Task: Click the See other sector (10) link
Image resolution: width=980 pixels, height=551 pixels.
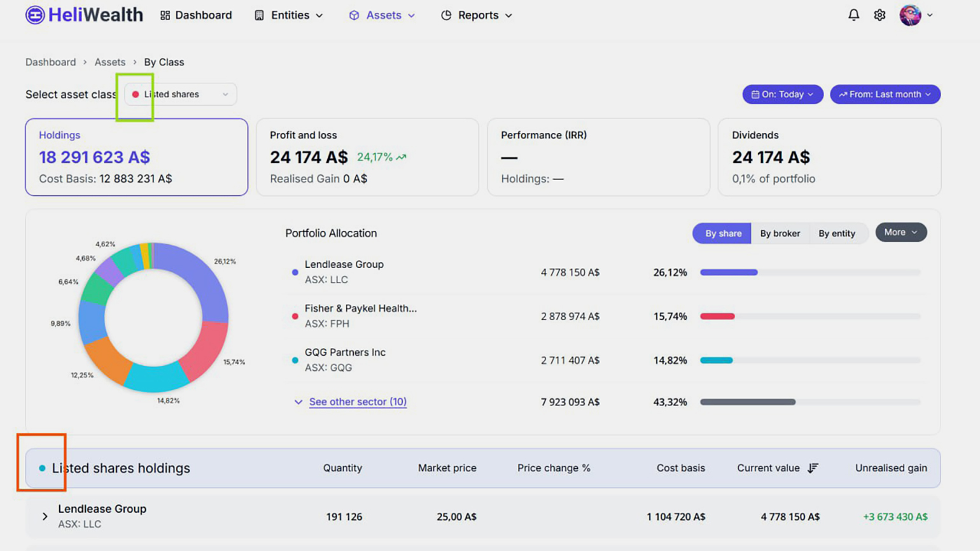Action: click(x=358, y=402)
